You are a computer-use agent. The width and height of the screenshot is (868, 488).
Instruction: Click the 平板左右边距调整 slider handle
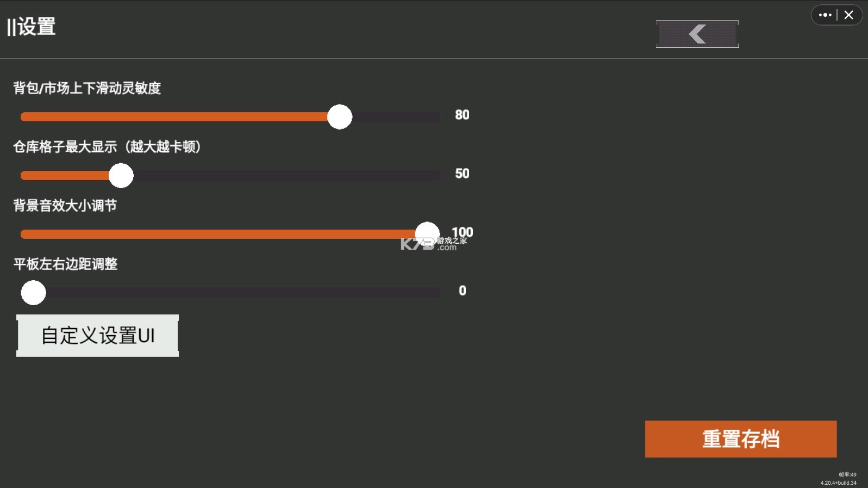(33, 293)
